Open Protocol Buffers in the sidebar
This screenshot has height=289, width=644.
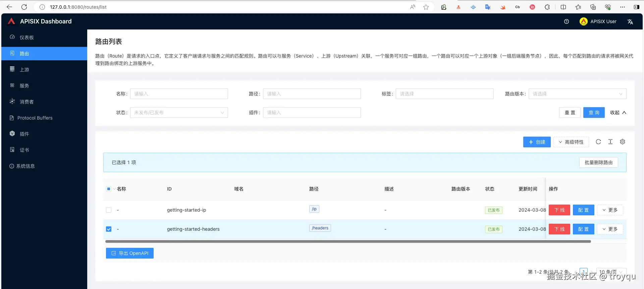pos(44,118)
